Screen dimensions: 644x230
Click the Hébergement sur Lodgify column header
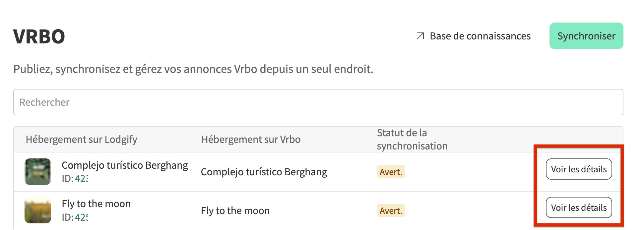click(x=81, y=140)
